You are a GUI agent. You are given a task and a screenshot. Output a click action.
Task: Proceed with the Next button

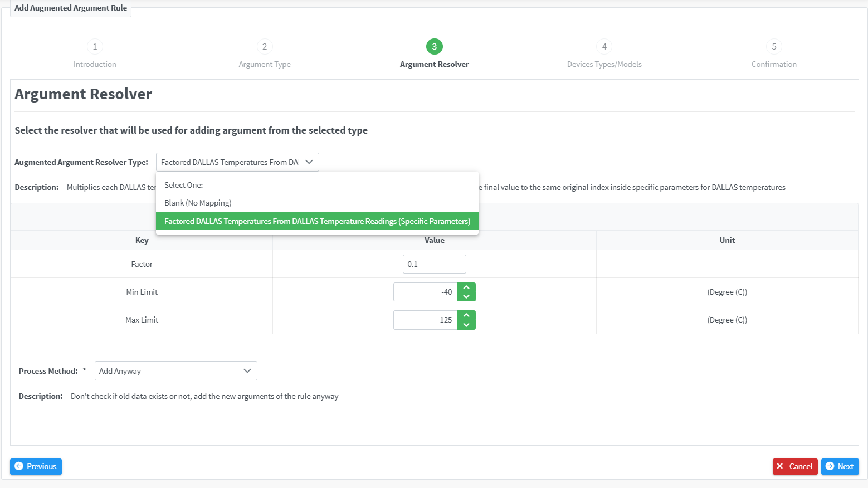840,466
